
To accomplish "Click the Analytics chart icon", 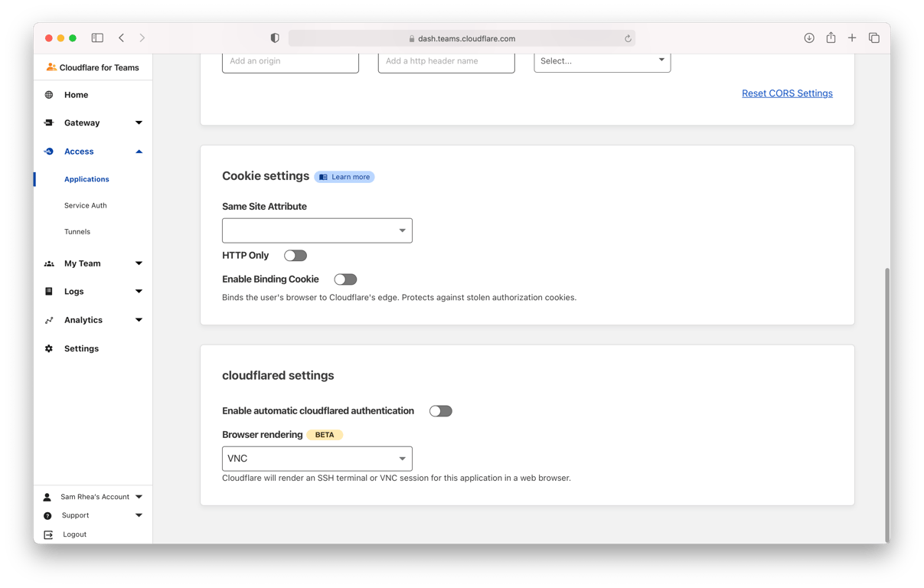I will click(x=49, y=320).
